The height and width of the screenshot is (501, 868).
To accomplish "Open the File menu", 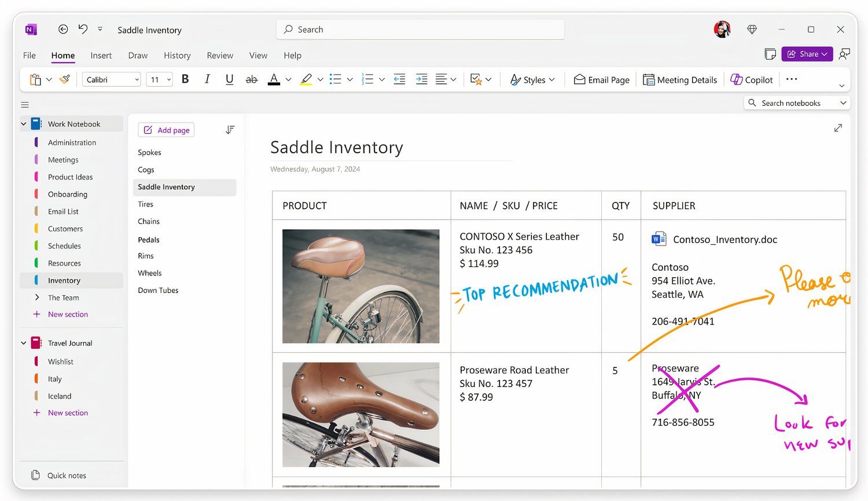I will click(x=30, y=56).
